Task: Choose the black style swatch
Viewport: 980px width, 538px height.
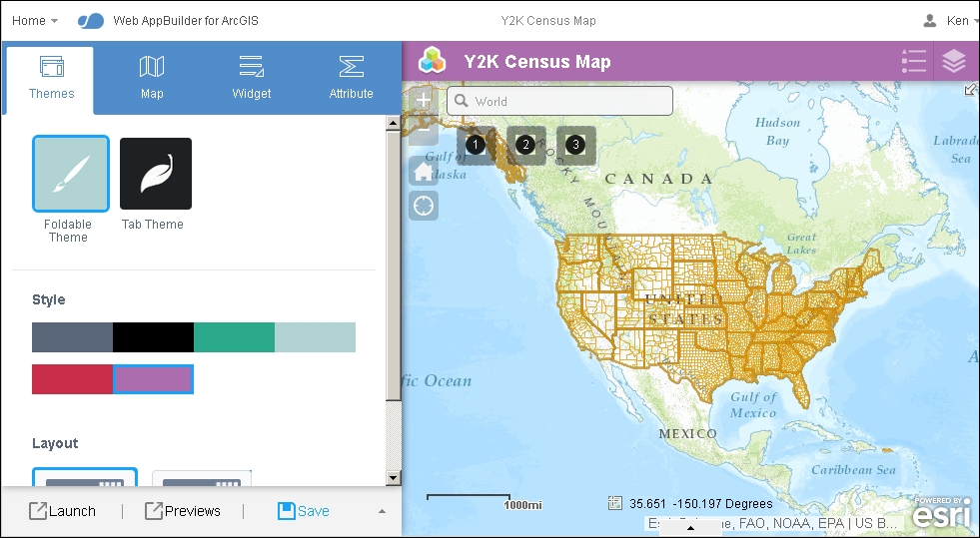Action: coord(153,337)
